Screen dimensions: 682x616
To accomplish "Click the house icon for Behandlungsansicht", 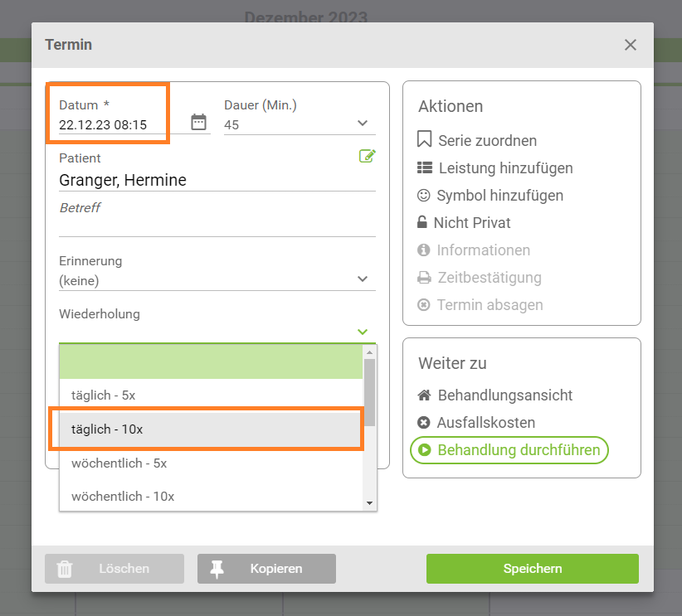I will point(424,395).
